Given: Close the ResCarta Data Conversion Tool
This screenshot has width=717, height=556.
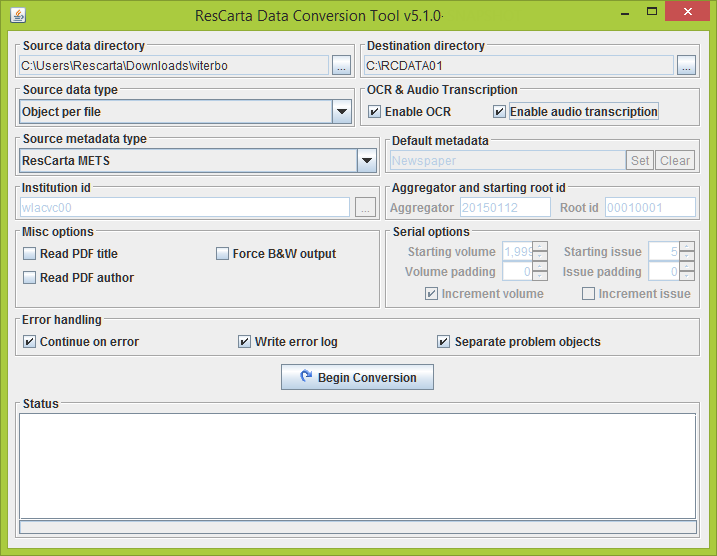Looking at the screenshot, I should coord(687,11).
